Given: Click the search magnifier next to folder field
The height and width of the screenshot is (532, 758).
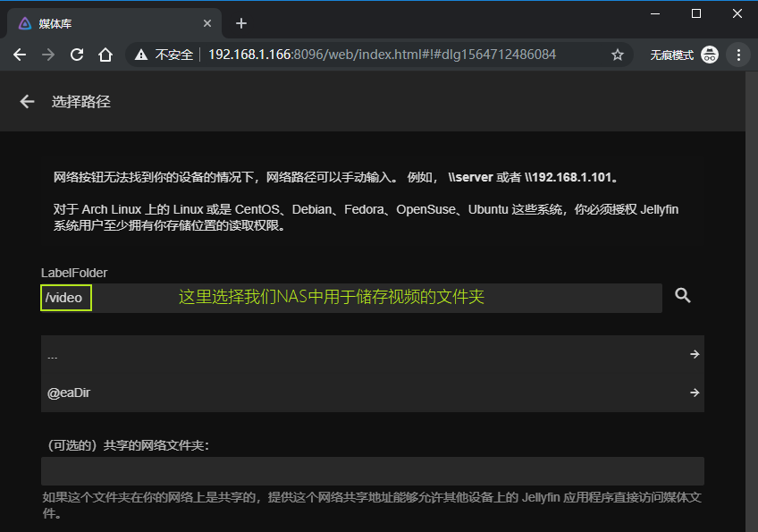Looking at the screenshot, I should point(683,296).
